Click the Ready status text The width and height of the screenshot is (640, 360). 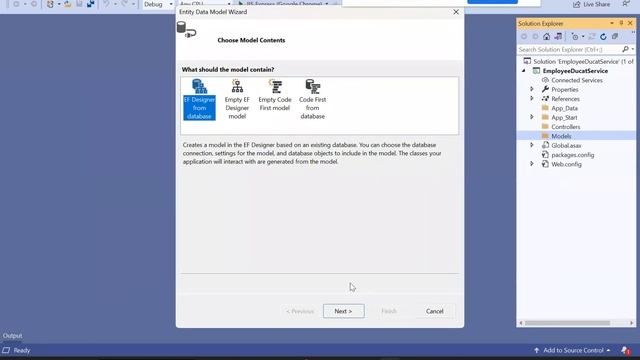tap(22, 350)
